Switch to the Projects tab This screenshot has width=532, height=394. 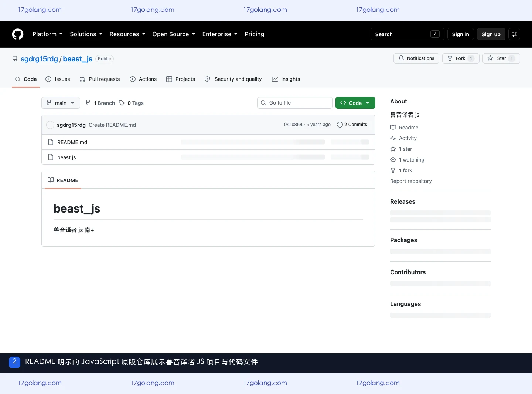point(181,79)
